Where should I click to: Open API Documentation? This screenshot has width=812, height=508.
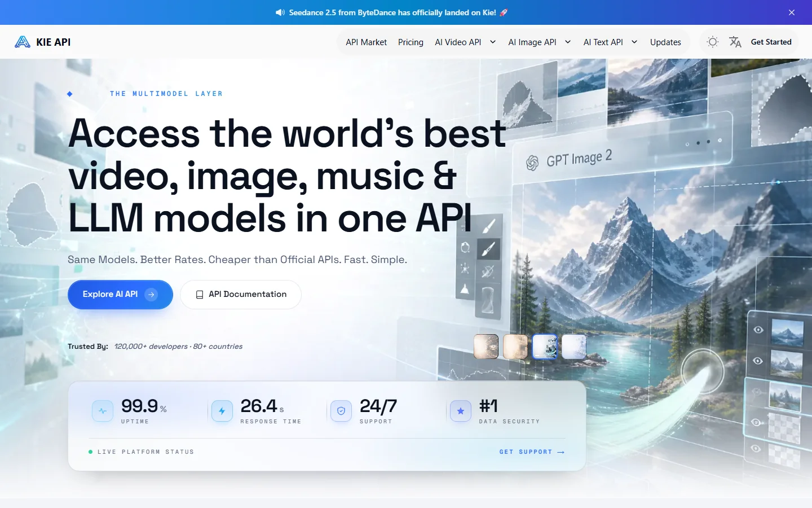(x=241, y=295)
